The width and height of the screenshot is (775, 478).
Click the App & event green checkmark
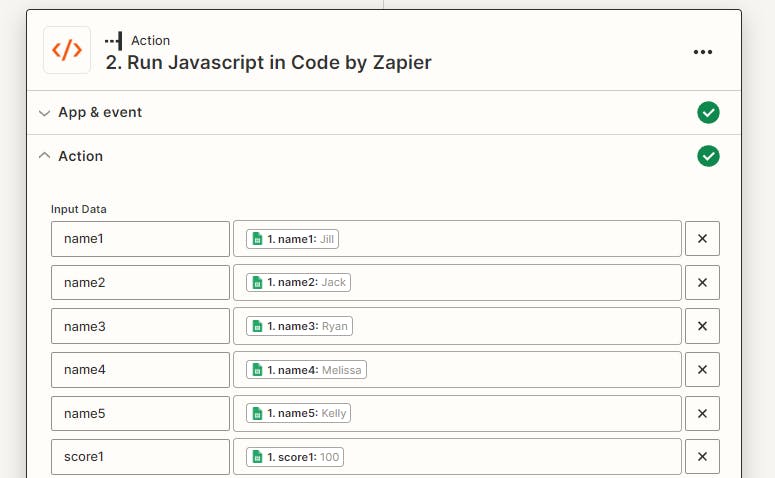[708, 112]
